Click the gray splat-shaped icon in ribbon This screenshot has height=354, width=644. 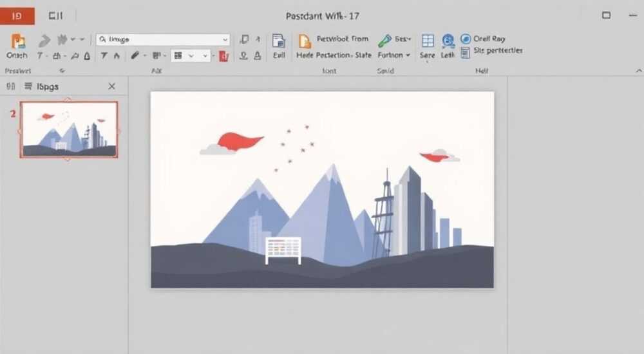pyautogui.click(x=62, y=40)
